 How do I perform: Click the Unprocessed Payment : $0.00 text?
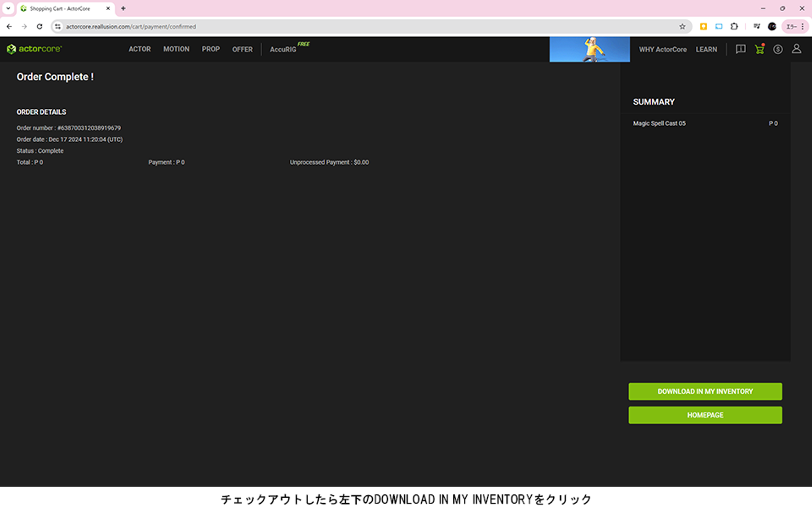click(329, 162)
